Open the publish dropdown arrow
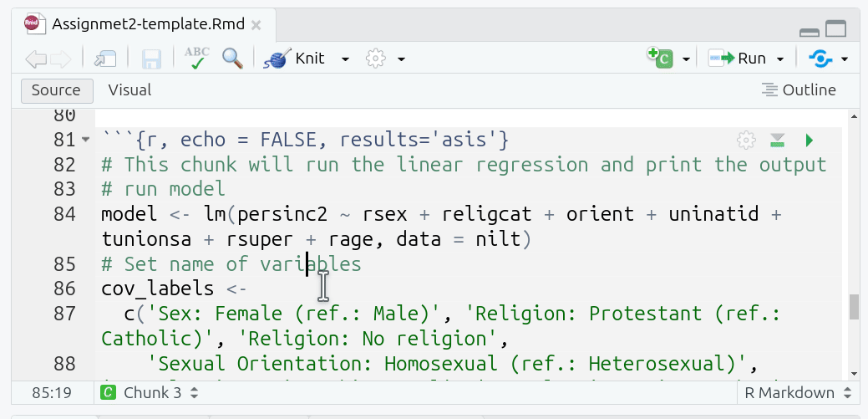This screenshot has height=419, width=868. [845, 59]
